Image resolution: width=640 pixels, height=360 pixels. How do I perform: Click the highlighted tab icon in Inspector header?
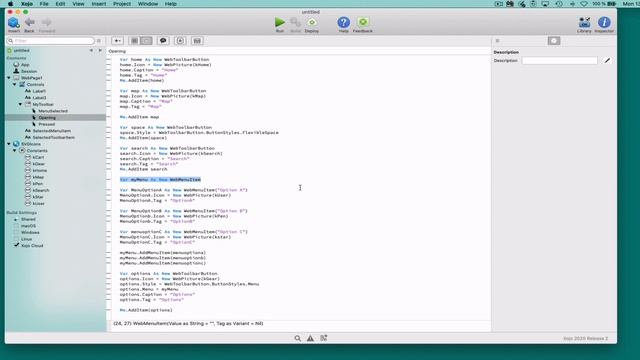pyautogui.click(x=554, y=41)
